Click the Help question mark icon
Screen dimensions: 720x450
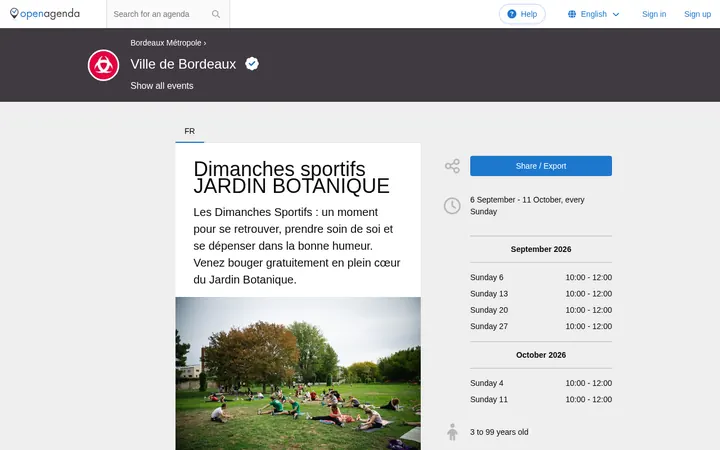[x=512, y=14]
